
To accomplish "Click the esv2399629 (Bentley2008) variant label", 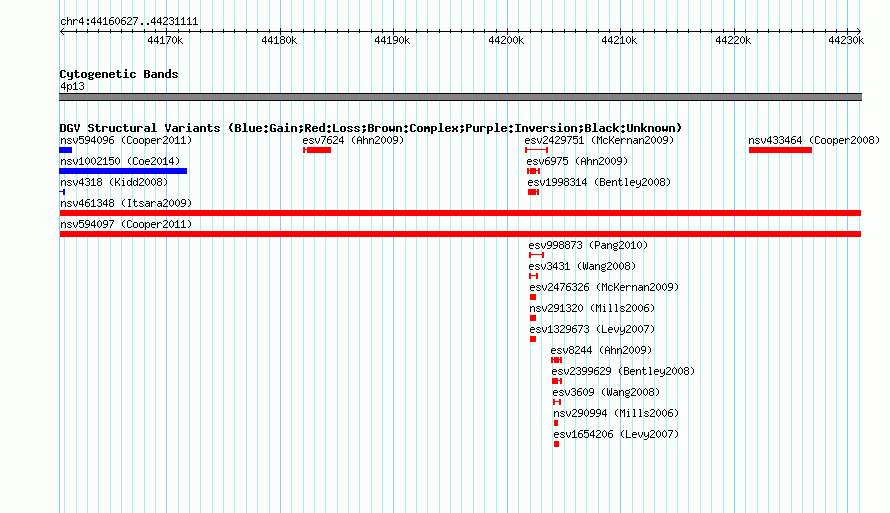I will (623, 371).
